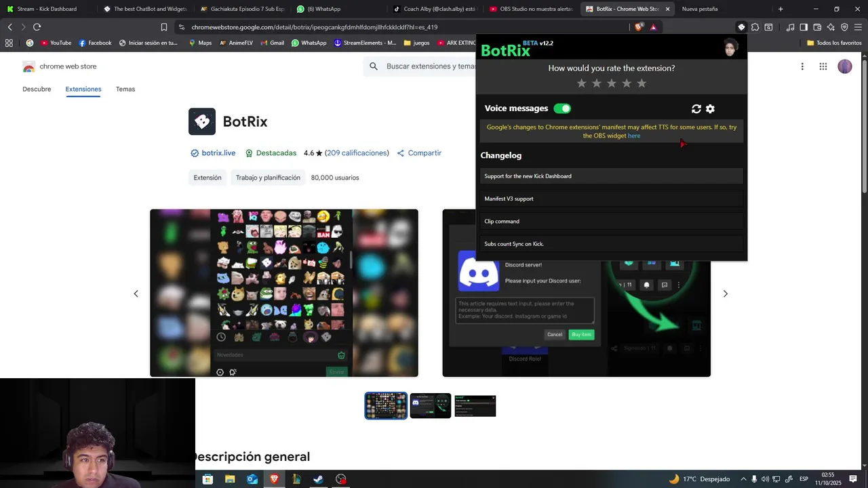Switch to the Descubre tab
This screenshot has height=488, width=868.
[x=37, y=89]
